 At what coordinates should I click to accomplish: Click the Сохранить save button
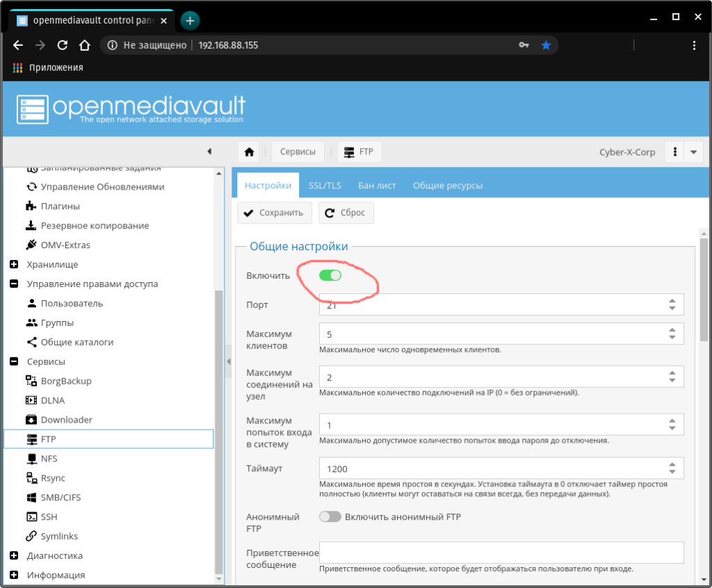point(274,213)
